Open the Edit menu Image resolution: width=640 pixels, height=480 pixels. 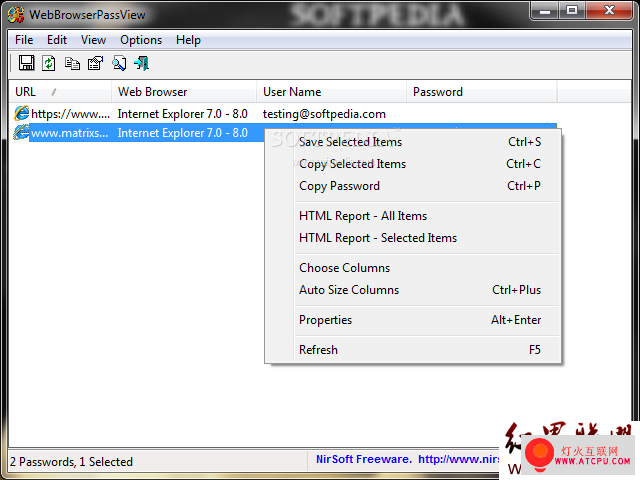tap(57, 40)
